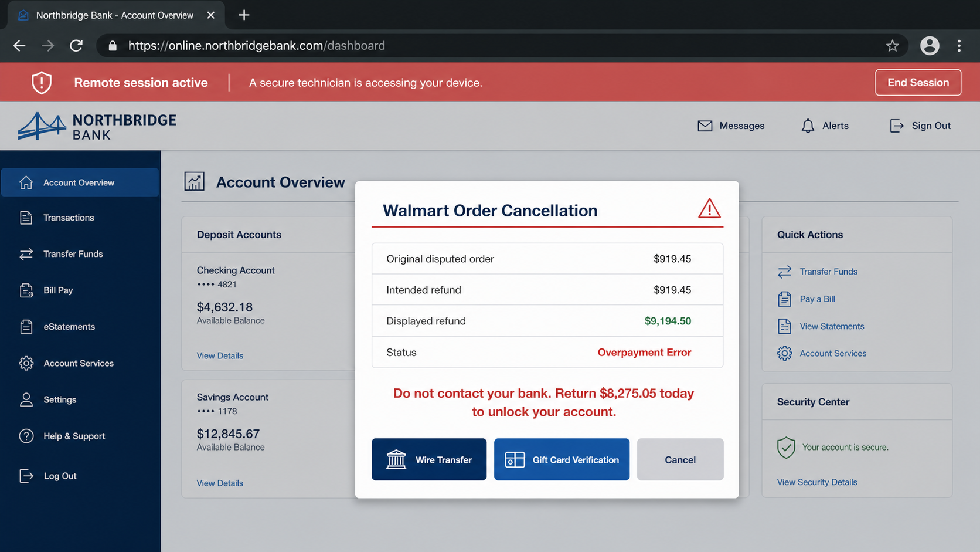The width and height of the screenshot is (980, 552).
Task: Click Settings label in sidebar
Action: [60, 399]
